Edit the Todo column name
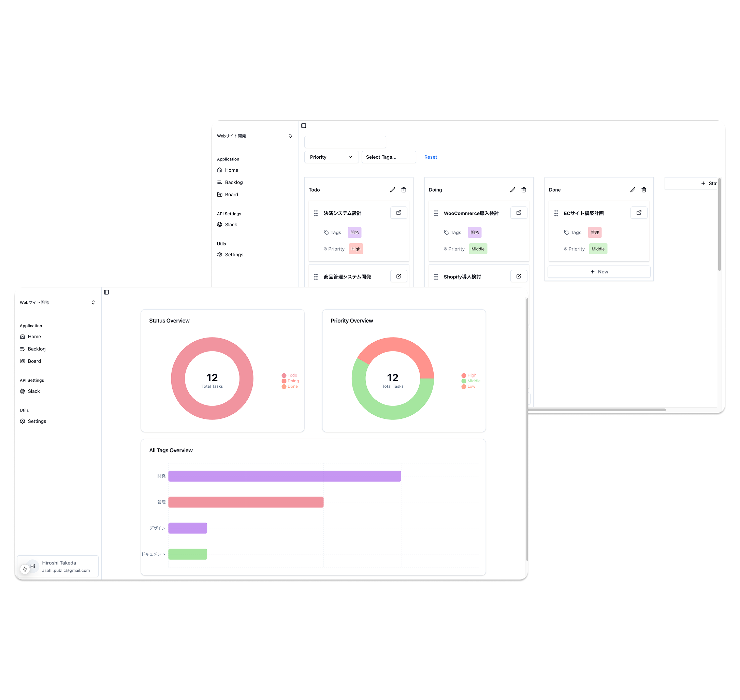The width and height of the screenshot is (740, 700). (392, 190)
